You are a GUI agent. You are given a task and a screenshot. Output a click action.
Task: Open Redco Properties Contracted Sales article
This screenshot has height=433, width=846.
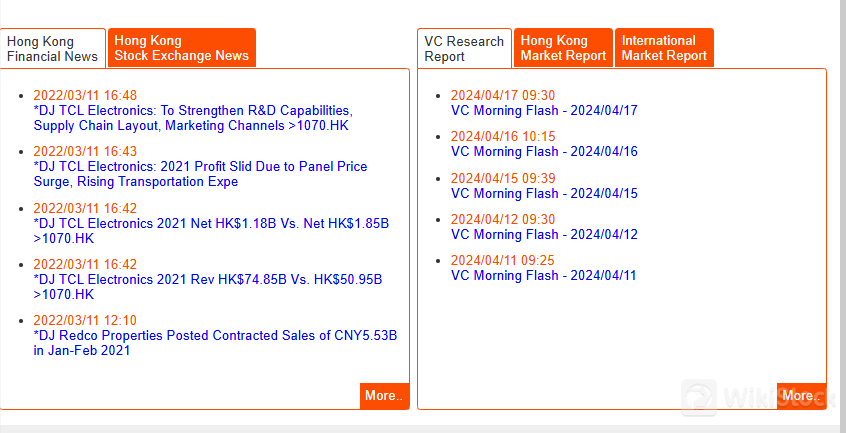click(215, 343)
